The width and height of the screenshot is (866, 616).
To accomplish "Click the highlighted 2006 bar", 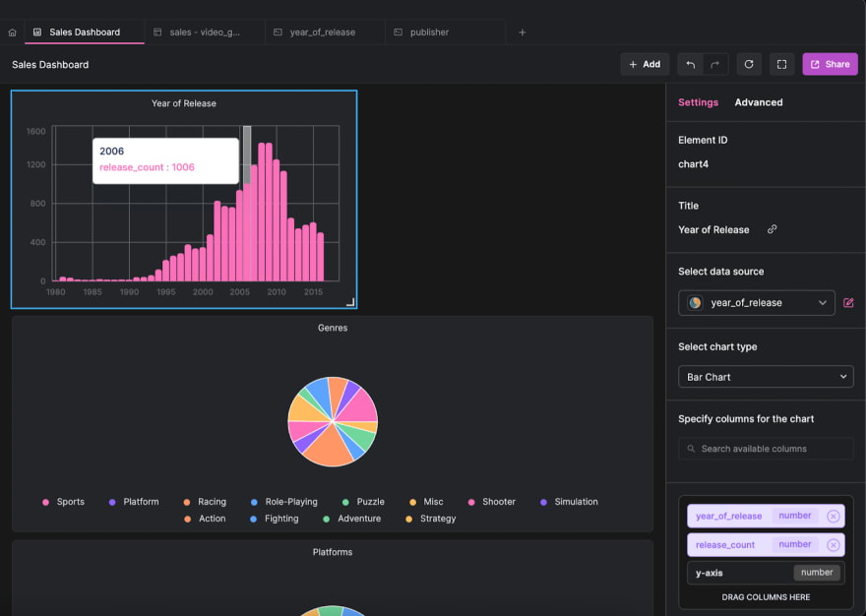I will [x=247, y=231].
